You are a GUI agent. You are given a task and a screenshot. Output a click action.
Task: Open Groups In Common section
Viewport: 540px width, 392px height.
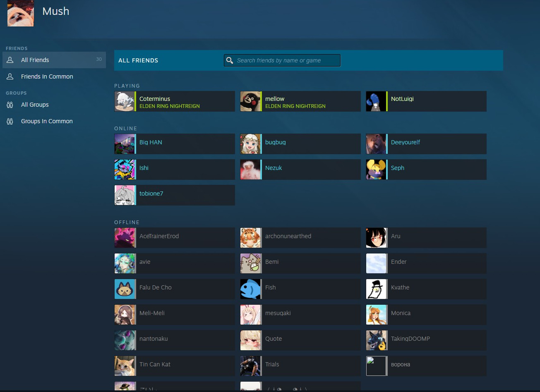click(54, 121)
